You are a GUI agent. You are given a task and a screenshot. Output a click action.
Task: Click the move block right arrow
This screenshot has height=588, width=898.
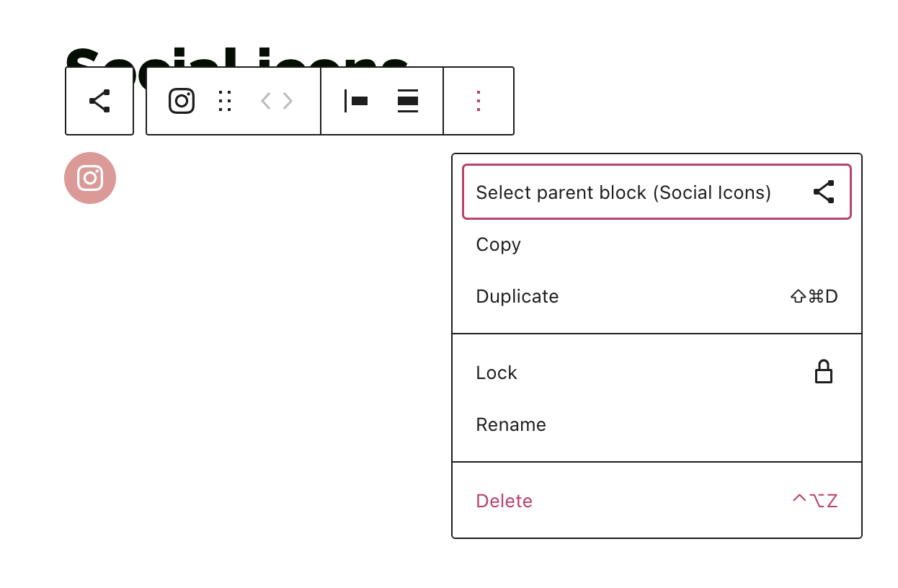288,101
